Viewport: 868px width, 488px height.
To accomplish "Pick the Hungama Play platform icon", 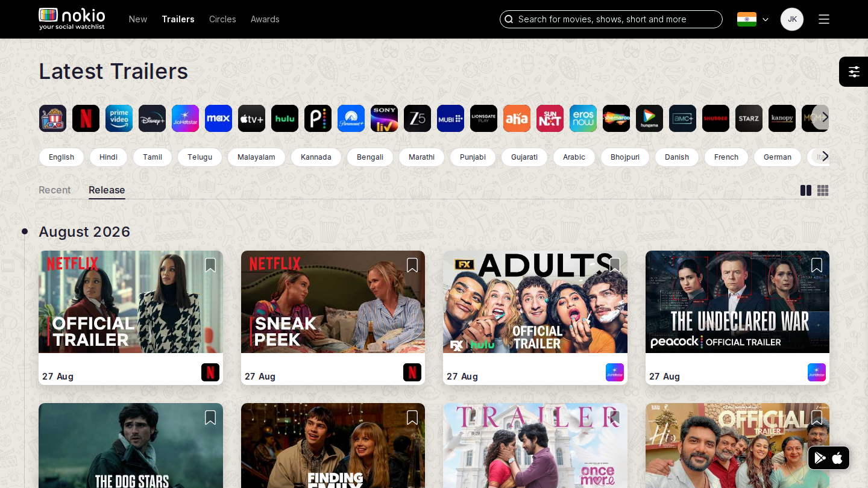I will click(x=649, y=118).
